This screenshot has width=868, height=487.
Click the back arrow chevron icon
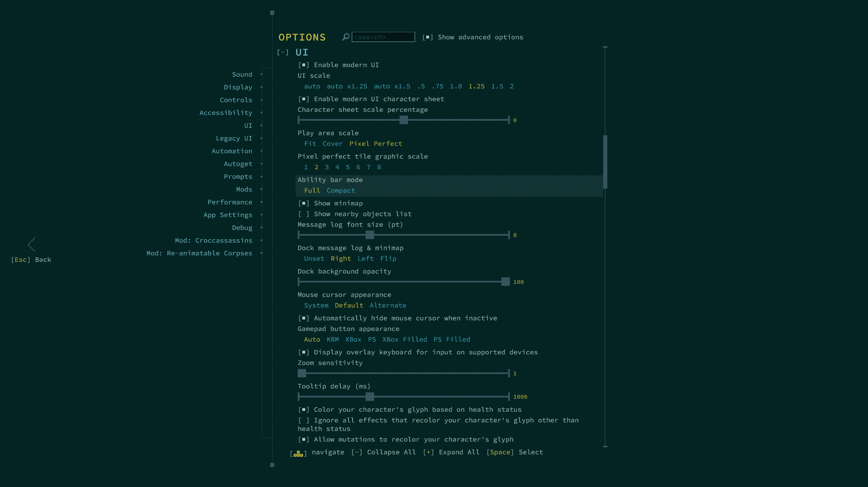coord(32,244)
